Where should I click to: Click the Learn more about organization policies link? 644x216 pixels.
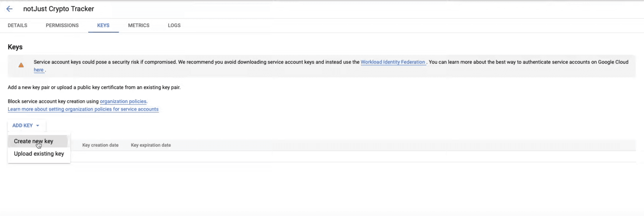coord(83,109)
